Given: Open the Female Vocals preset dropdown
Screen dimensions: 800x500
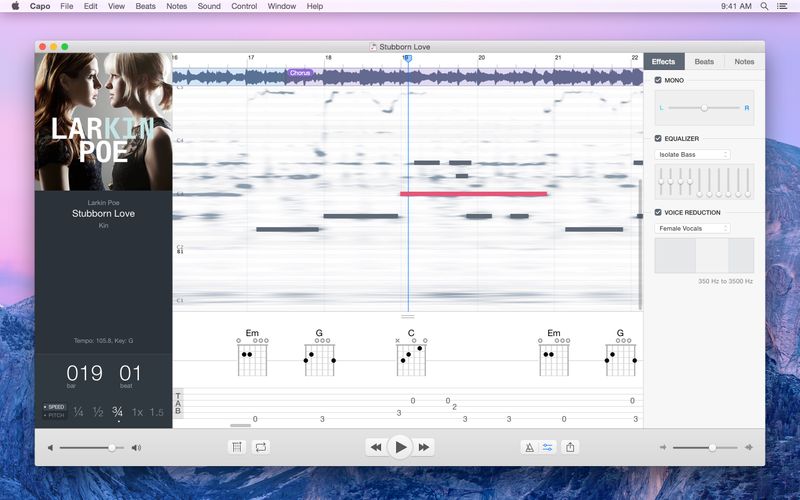Looking at the screenshot, I should [692, 229].
